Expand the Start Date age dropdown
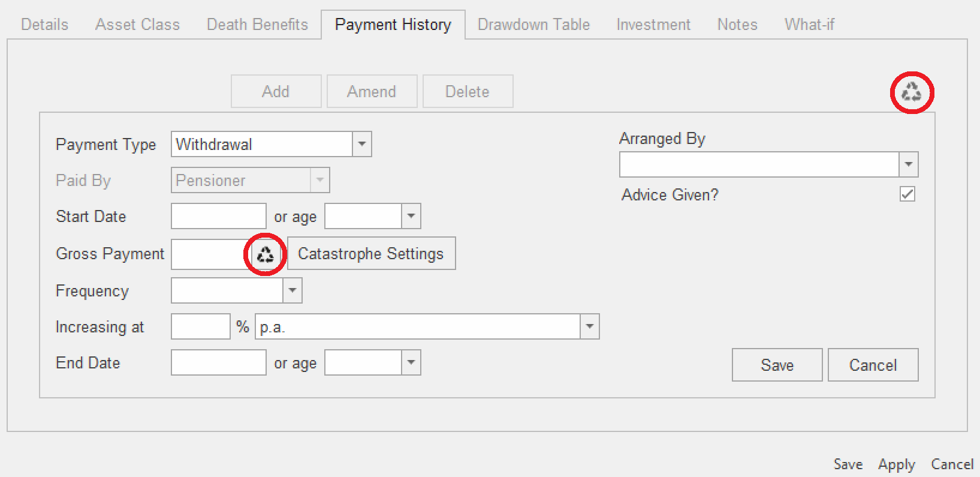 coord(411,217)
